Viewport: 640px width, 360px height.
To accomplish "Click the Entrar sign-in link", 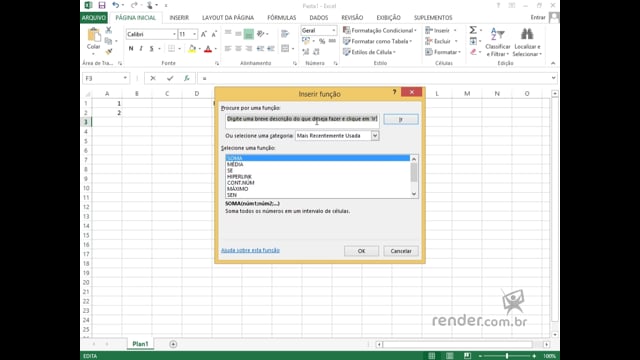I will pyautogui.click(x=538, y=17).
